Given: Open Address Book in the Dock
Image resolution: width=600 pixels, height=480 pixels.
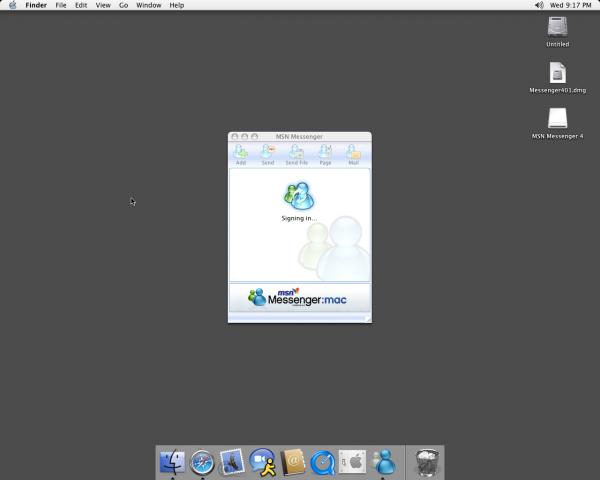Looking at the screenshot, I should [293, 462].
